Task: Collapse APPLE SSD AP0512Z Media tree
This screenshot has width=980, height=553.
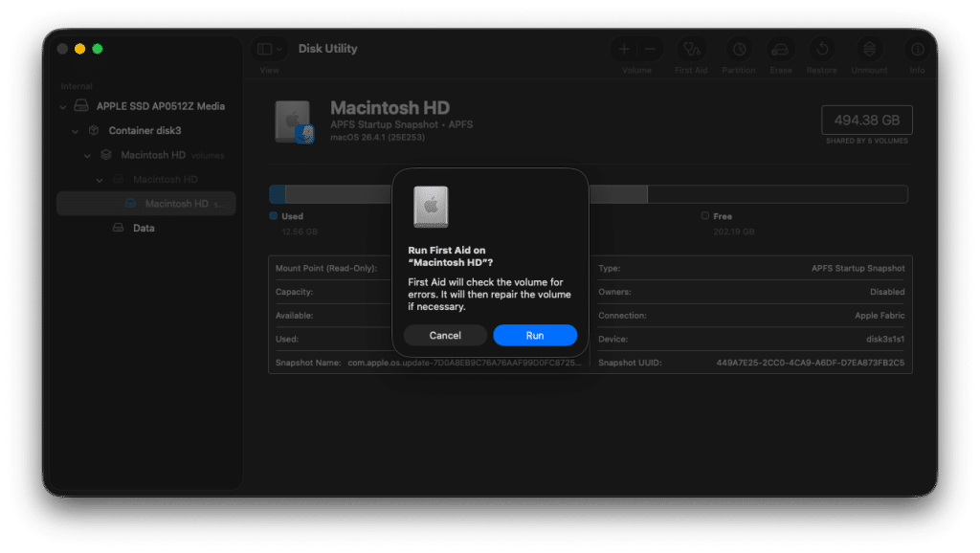Action: coord(63,107)
